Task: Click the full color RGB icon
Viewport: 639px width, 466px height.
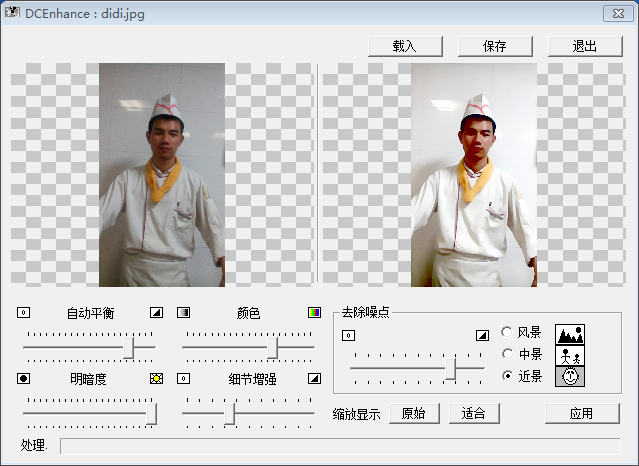Action: point(314,313)
